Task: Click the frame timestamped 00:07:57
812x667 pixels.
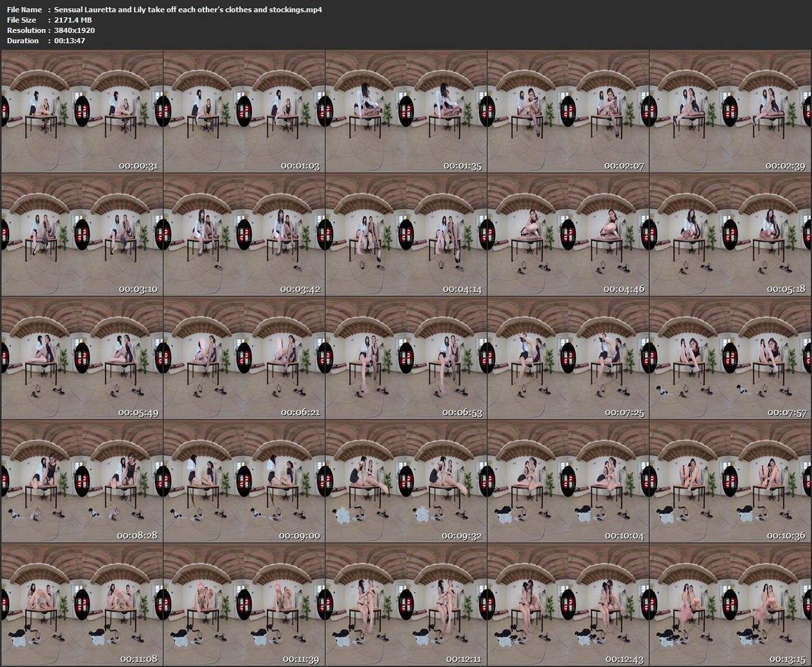Action: tap(729, 358)
